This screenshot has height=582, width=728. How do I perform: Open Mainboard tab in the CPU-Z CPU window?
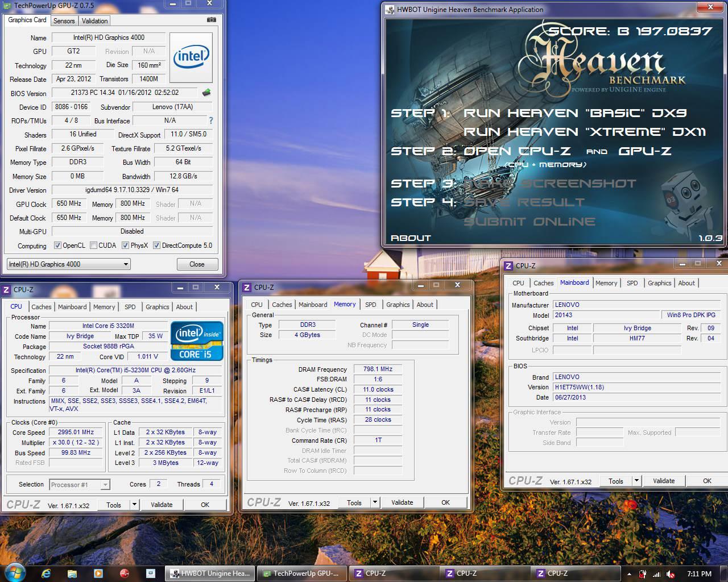point(72,307)
